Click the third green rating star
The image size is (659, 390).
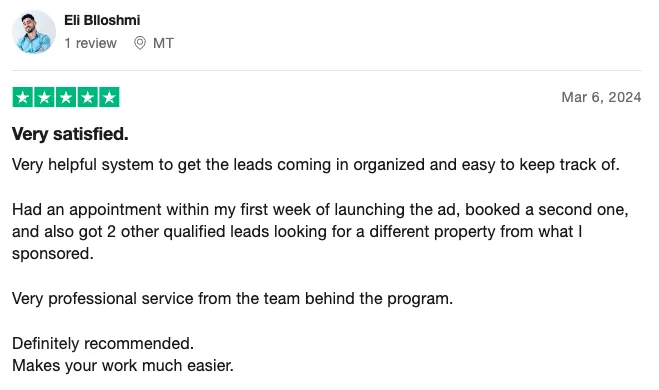tap(66, 97)
